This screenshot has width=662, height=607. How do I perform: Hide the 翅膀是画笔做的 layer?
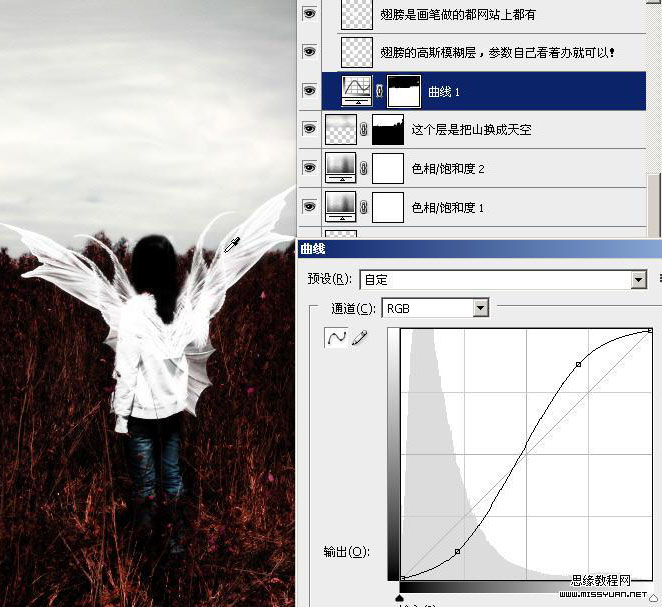pyautogui.click(x=309, y=14)
